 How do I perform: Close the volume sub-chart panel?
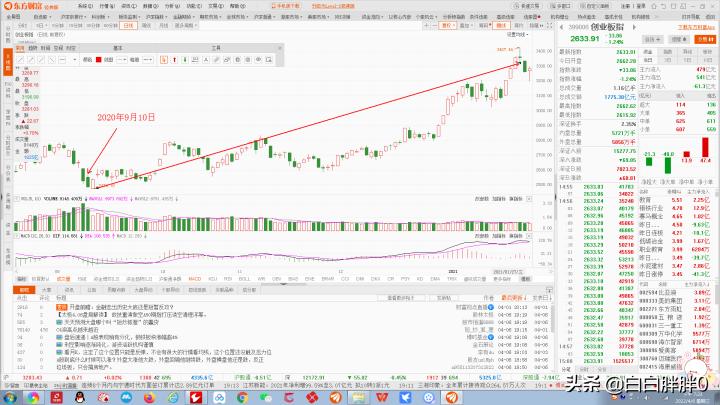pyautogui.click(x=529, y=199)
